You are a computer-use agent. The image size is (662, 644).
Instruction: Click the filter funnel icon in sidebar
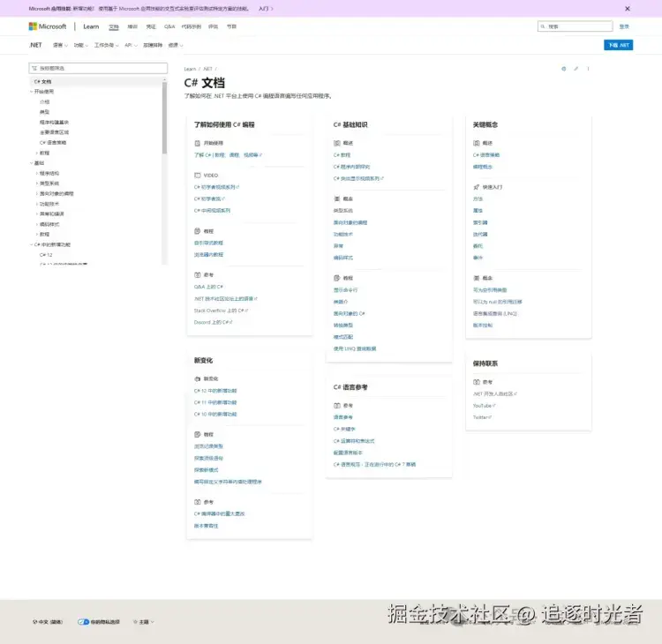pyautogui.click(x=34, y=68)
